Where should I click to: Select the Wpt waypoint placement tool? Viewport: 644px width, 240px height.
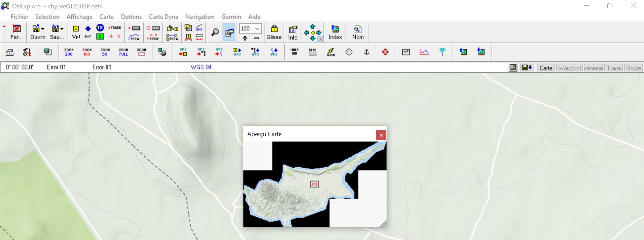coord(76,32)
